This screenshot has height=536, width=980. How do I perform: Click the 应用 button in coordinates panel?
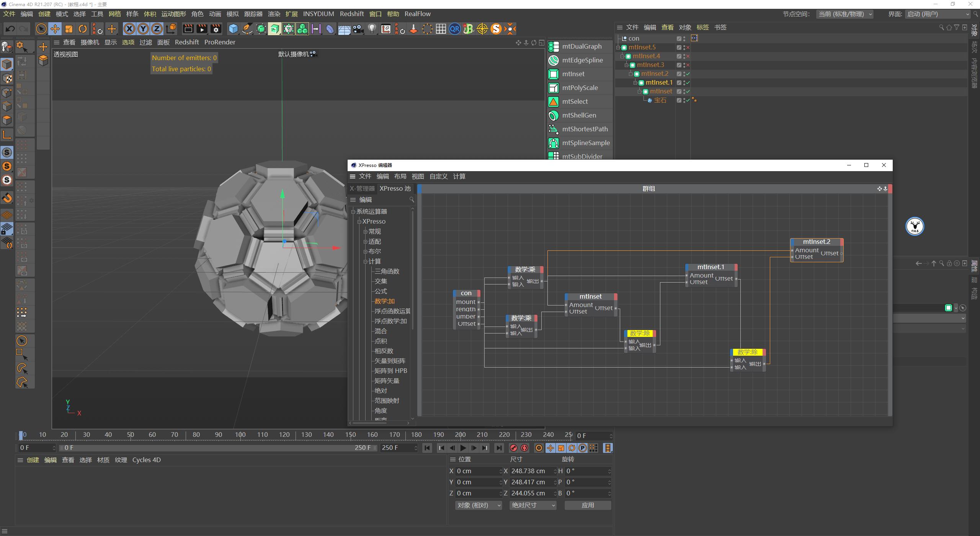click(588, 505)
